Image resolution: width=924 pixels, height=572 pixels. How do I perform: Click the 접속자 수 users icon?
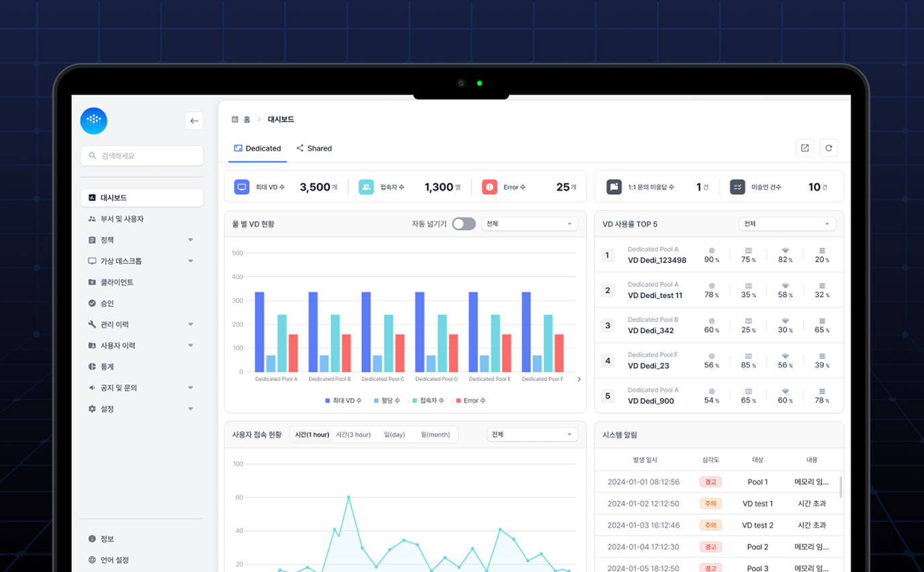click(366, 187)
